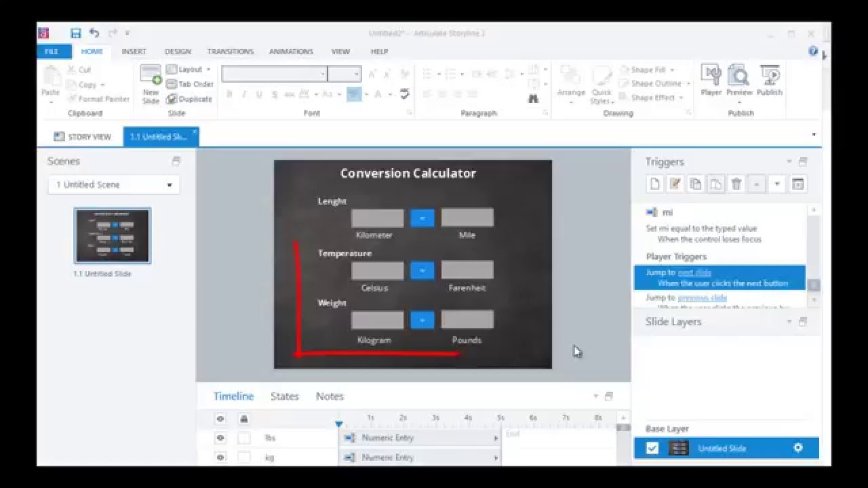Click the Find binoculars icon
The image size is (868, 488).
[533, 99]
